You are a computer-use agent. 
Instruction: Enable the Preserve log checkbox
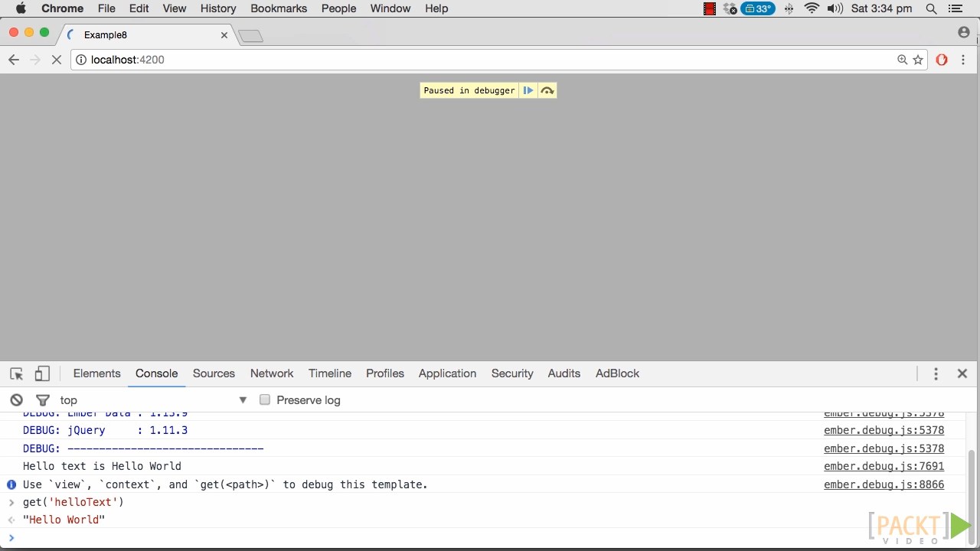coord(265,400)
